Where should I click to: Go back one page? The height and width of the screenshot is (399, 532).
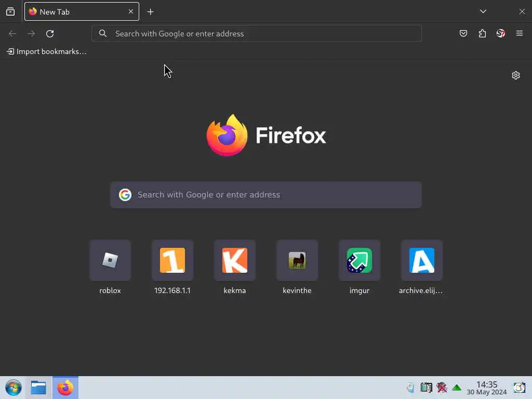pos(12,34)
